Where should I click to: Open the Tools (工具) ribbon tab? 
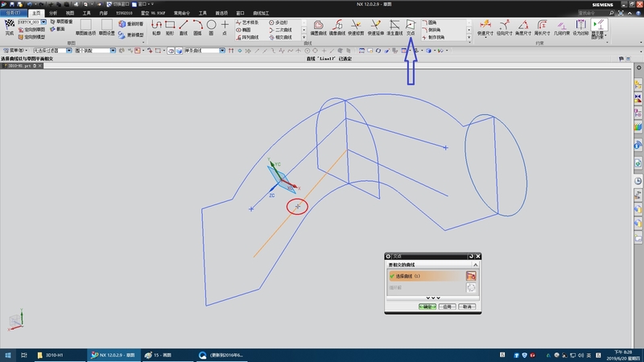(x=87, y=13)
